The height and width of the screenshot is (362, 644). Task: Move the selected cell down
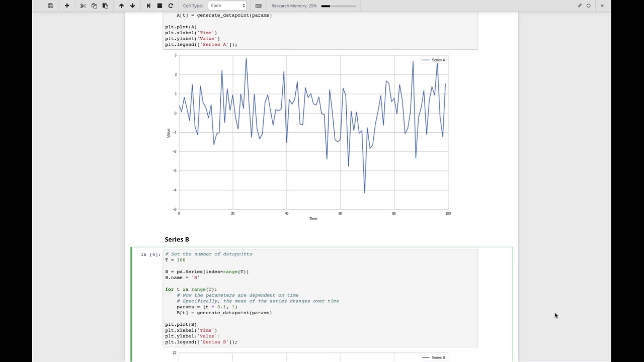coord(132,6)
